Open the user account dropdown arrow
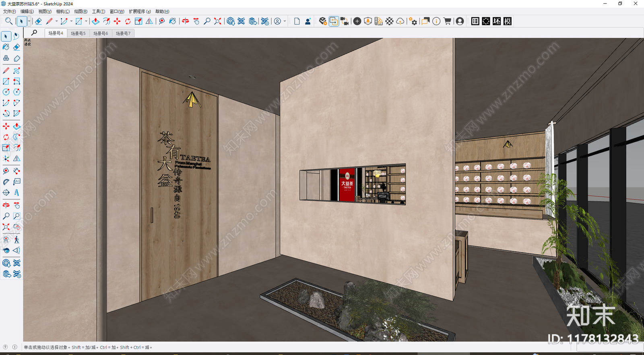Image resolution: width=644 pixels, height=355 pixels. (285, 21)
